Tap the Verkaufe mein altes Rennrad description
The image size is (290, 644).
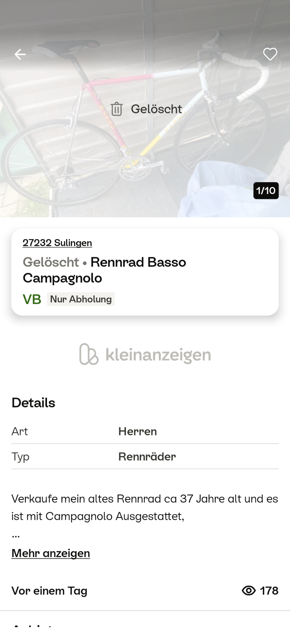[144, 507]
